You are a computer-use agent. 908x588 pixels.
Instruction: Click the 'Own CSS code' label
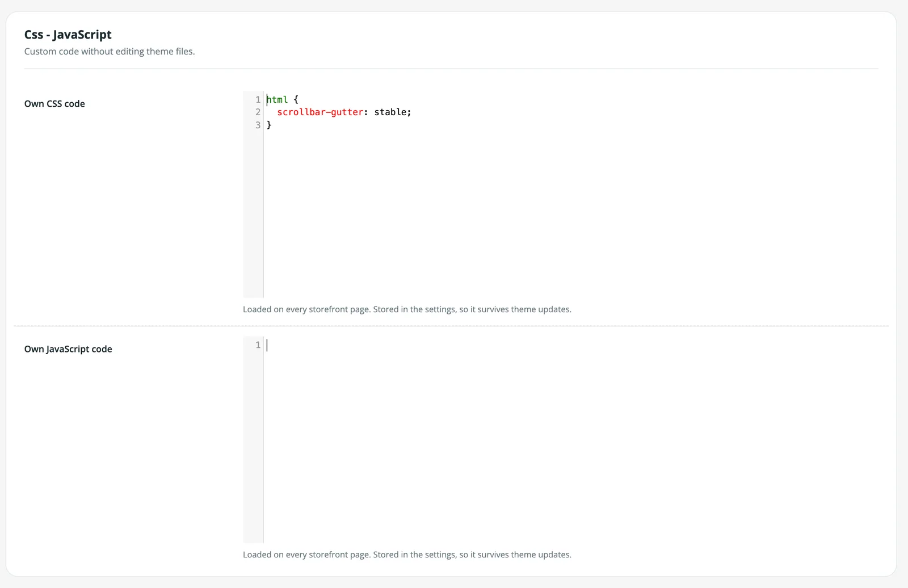(x=54, y=104)
